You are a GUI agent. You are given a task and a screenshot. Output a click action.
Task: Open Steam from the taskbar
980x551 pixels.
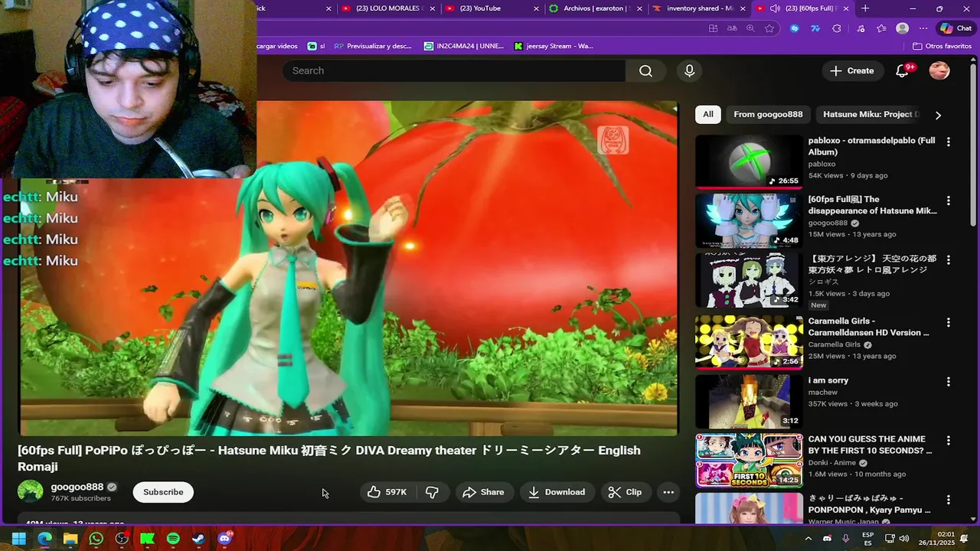click(x=198, y=539)
